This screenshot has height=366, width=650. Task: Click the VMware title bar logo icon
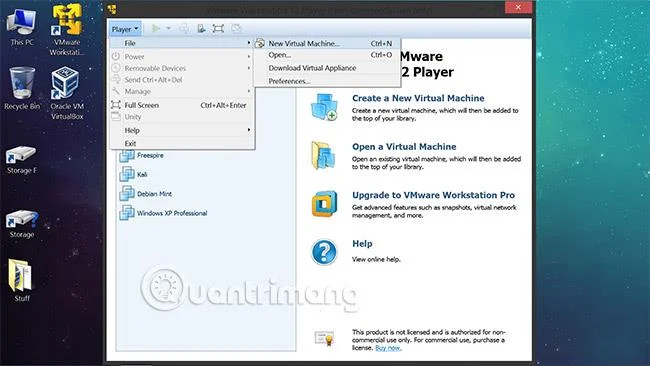click(112, 9)
